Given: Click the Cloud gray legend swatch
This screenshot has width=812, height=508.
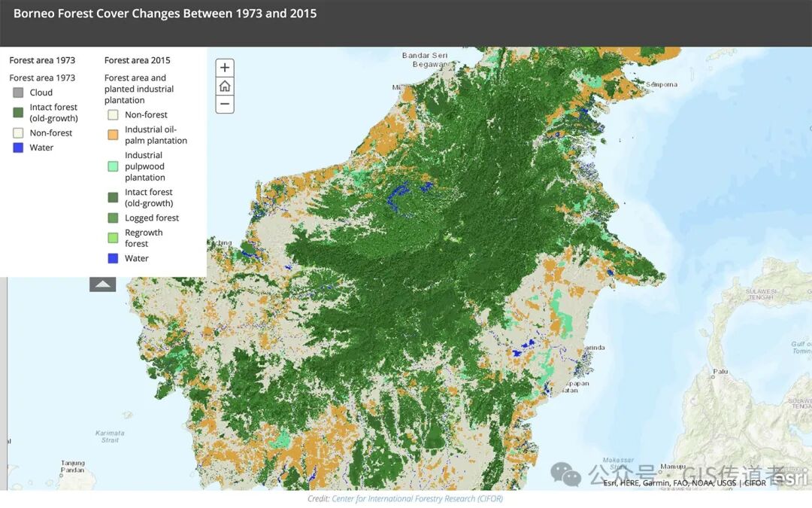Looking at the screenshot, I should (18, 93).
